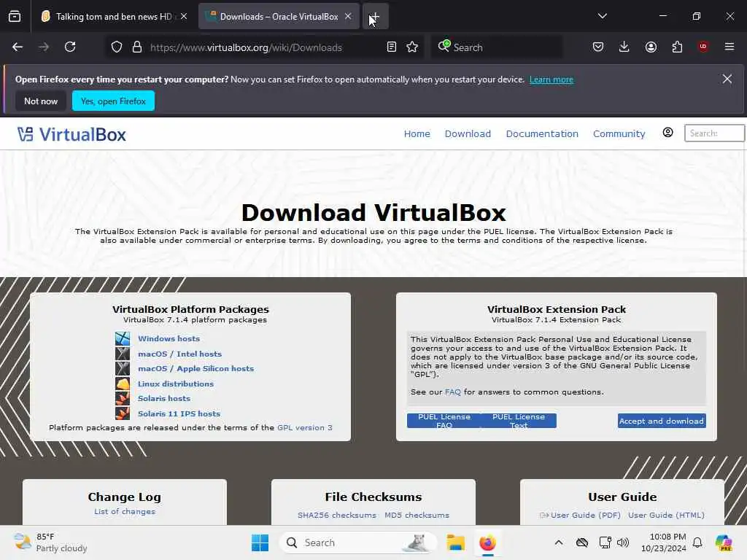The height and width of the screenshot is (560, 747).
Task: Open the extensions puzzle icon
Action: pyautogui.click(x=677, y=47)
